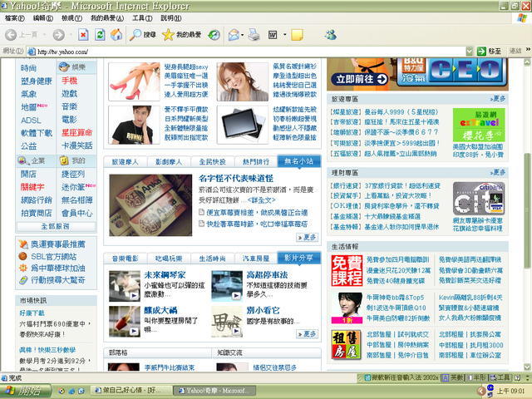The height and width of the screenshot is (399, 532).
Task: Open 行動搜尋大驚奇 icon link
Action: (x=23, y=280)
